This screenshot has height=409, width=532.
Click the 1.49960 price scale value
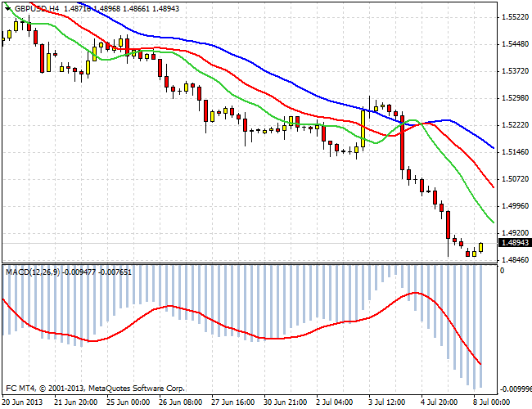point(515,206)
